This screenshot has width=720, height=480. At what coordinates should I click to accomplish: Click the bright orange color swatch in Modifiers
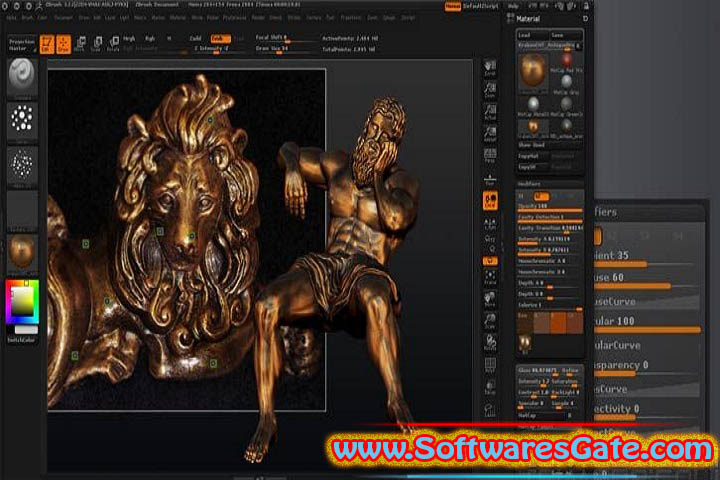click(558, 322)
